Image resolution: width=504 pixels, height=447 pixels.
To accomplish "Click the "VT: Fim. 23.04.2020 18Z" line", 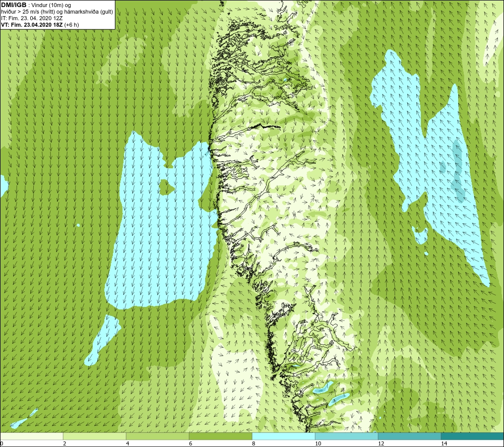I will 32,25.
